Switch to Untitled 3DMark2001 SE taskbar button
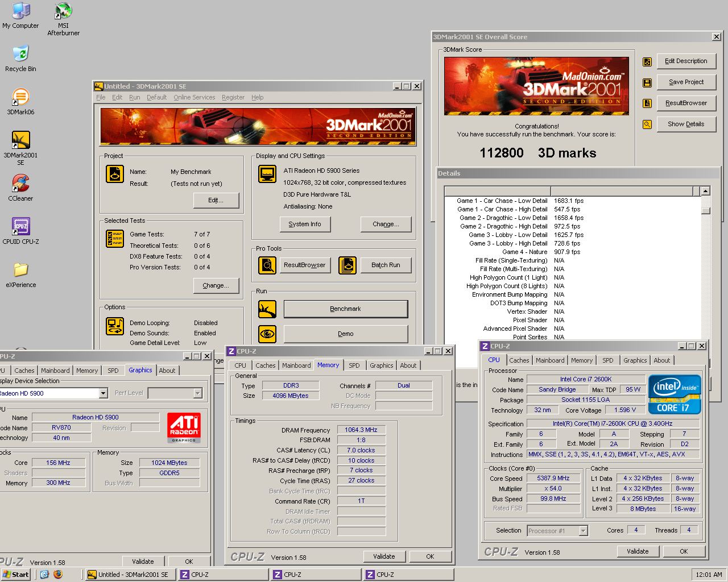 coord(129,575)
